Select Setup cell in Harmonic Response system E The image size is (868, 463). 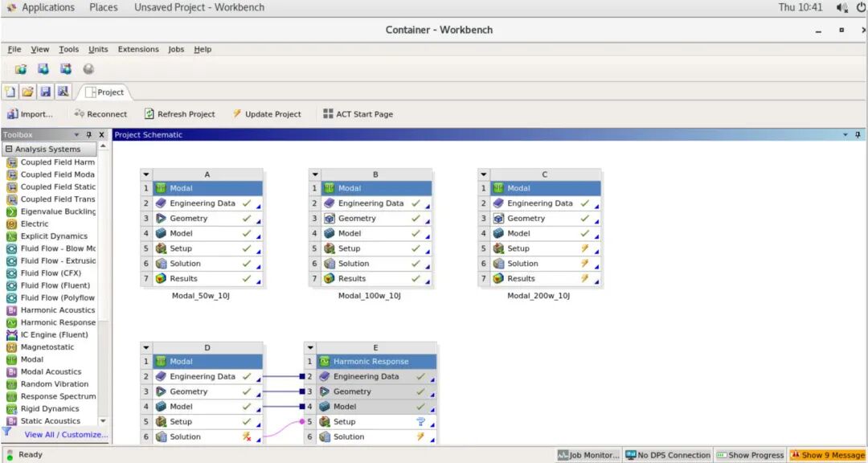(376, 421)
